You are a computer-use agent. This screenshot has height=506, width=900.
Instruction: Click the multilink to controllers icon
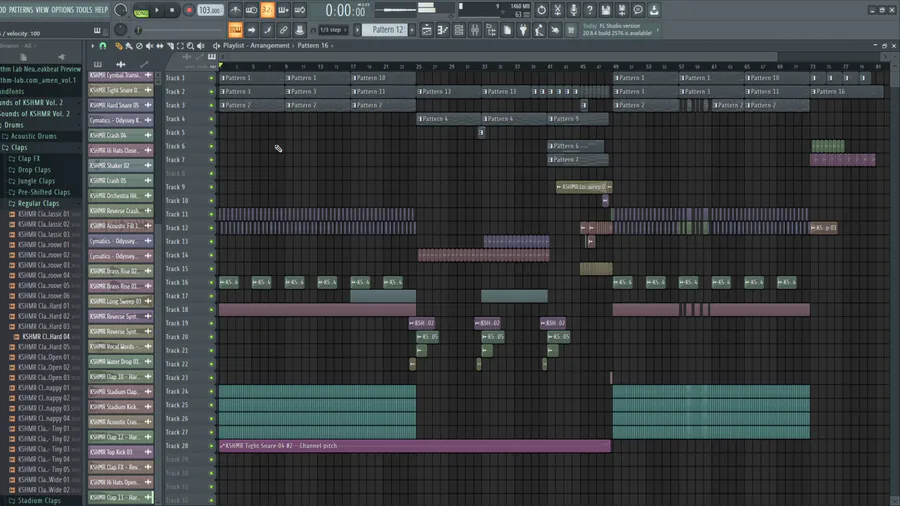[300, 30]
